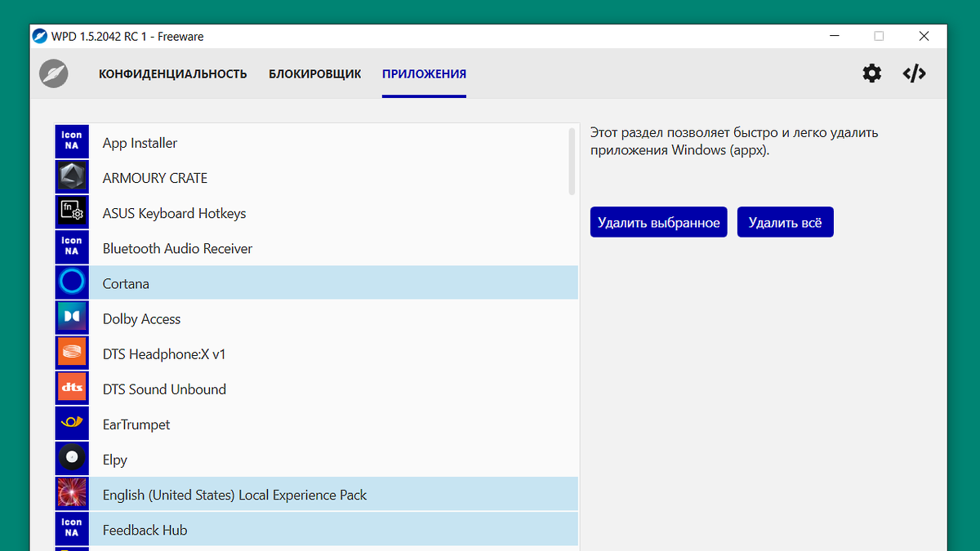The image size is (980, 551).
Task: Select the Dolby Access entry
Action: [317, 318]
